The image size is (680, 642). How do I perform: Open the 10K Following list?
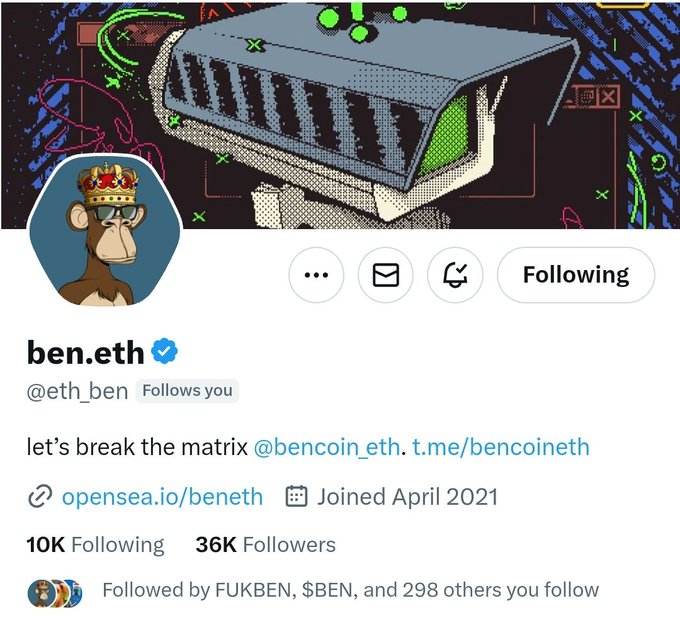95,545
